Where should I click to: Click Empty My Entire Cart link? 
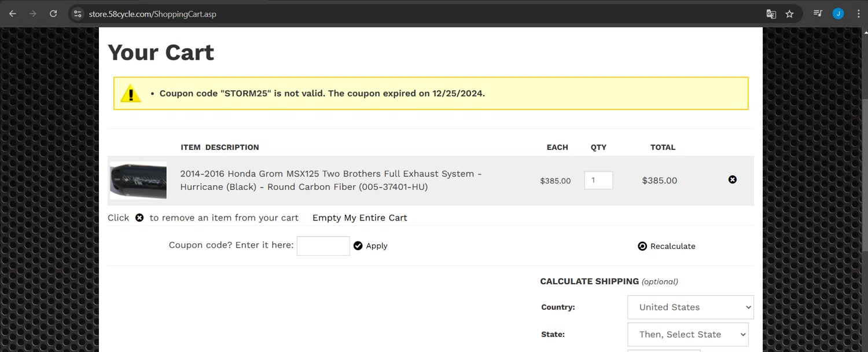pos(360,218)
